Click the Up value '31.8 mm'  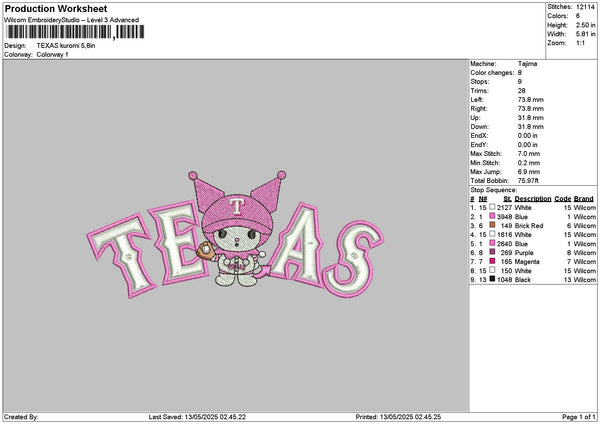pos(531,118)
